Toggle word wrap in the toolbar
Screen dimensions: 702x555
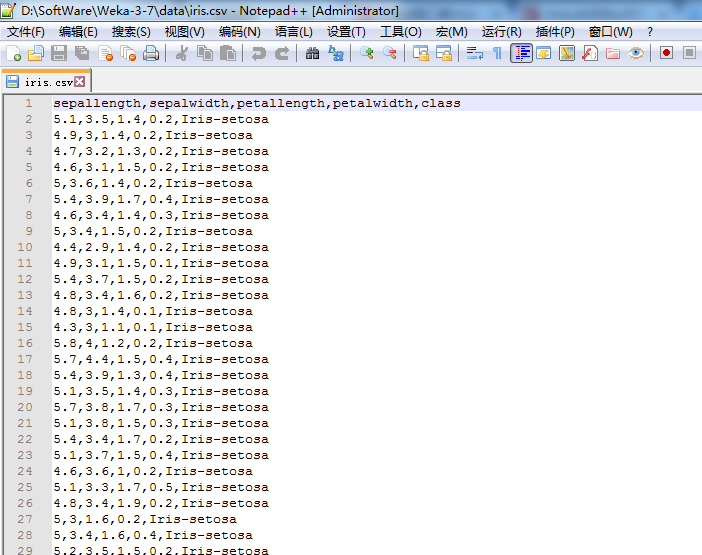(x=475, y=53)
